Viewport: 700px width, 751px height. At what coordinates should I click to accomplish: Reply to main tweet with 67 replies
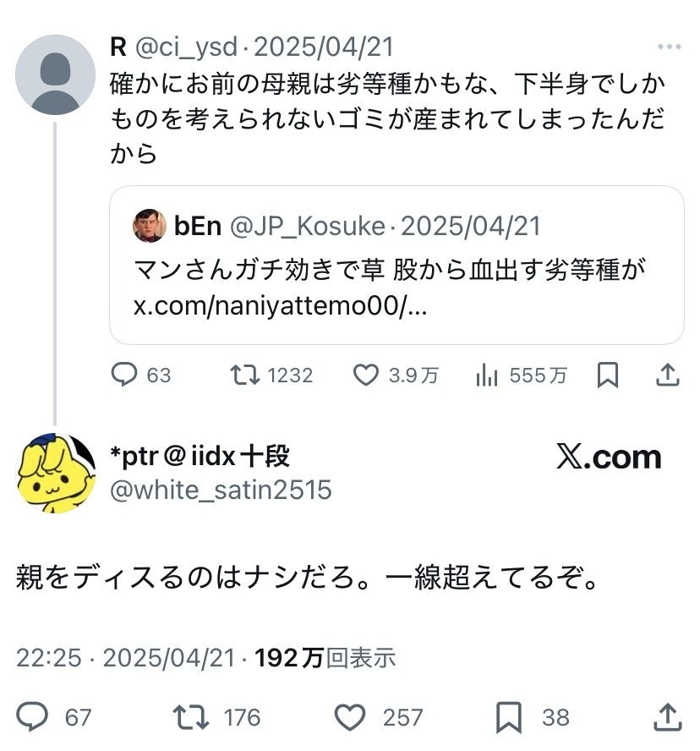(x=33, y=717)
